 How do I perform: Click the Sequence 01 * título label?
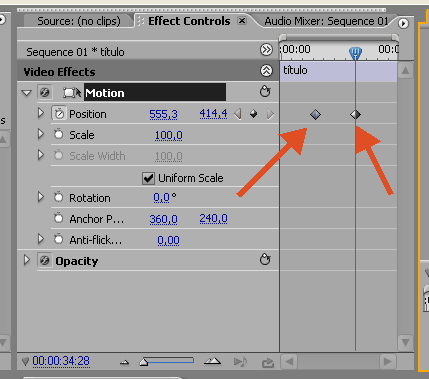coord(75,52)
